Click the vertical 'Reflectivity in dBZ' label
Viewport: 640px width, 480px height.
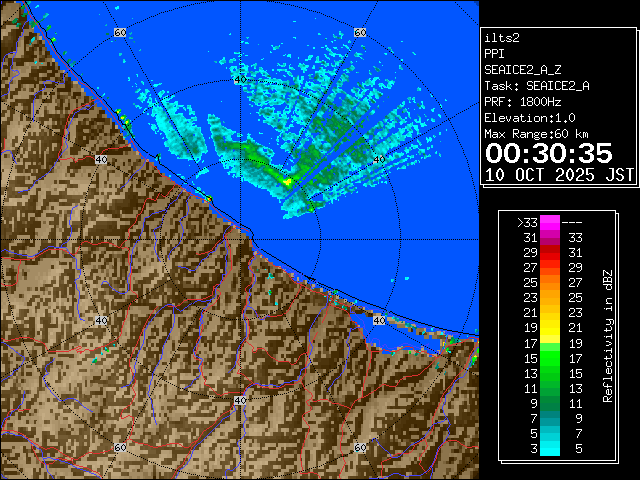[607, 335]
